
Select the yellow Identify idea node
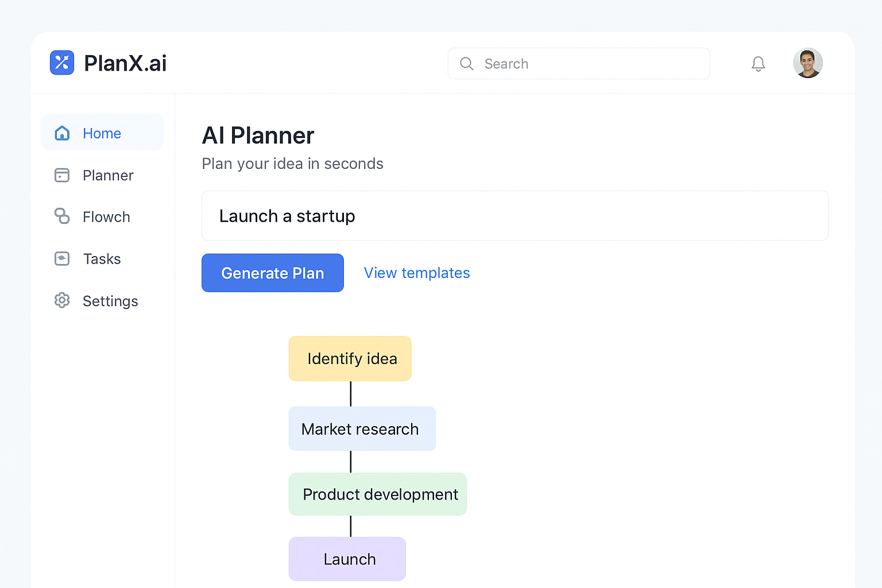click(x=350, y=358)
